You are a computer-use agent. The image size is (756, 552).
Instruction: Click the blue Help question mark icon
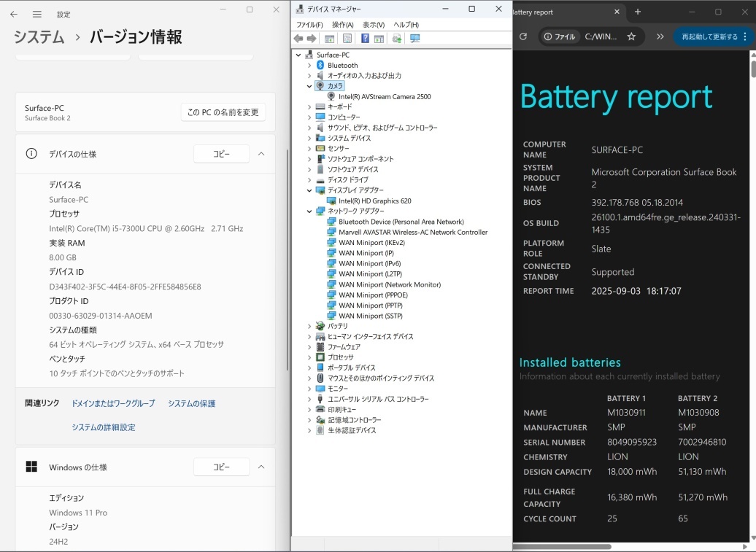pos(365,39)
